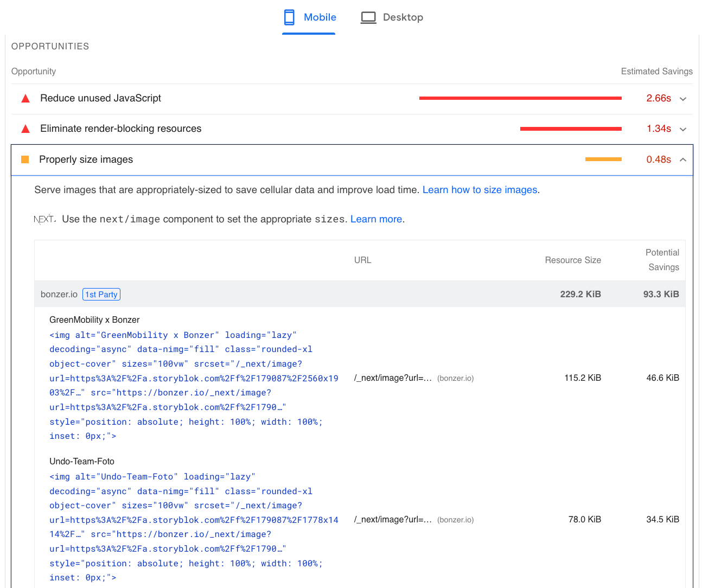
Task: Open the GreenMobility image /_next/image URL
Action: (393, 378)
